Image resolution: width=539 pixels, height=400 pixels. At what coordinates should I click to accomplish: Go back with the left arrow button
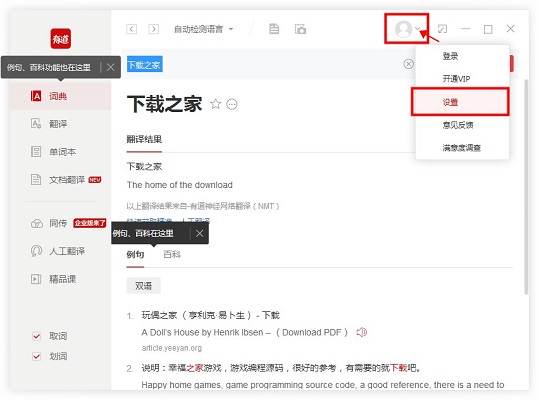point(131,29)
